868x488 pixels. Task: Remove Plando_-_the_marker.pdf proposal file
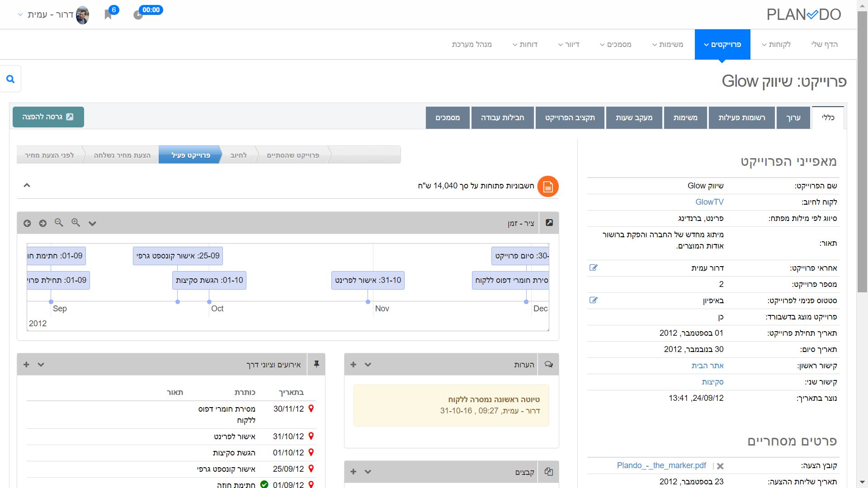point(720,466)
